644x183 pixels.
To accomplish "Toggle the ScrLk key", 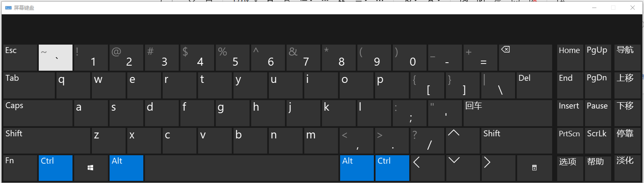I will [x=597, y=141].
